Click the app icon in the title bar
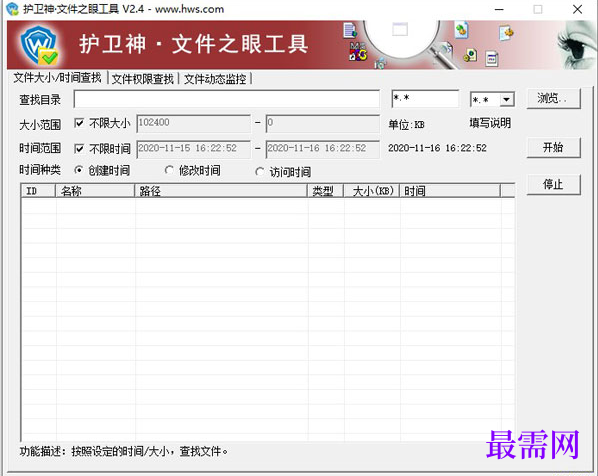Image resolution: width=598 pixels, height=476 pixels. (12, 9)
